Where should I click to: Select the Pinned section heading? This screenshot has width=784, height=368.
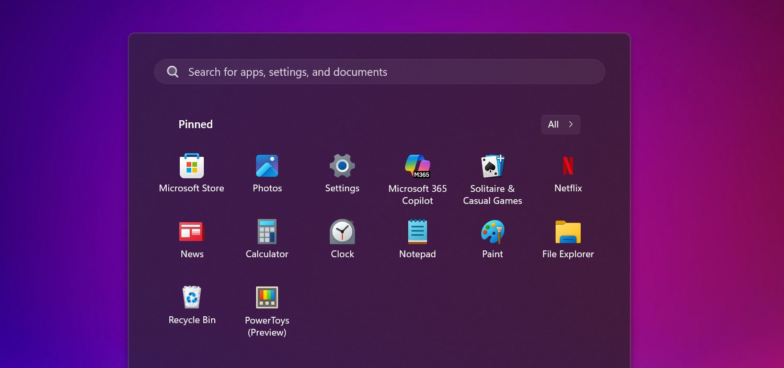(196, 124)
